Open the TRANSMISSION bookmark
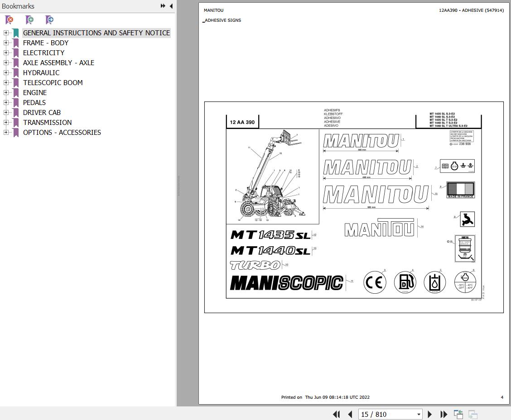 tap(47, 122)
